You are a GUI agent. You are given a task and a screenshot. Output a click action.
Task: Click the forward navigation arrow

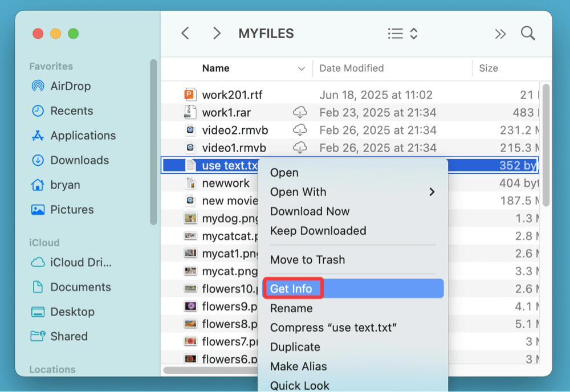[x=217, y=33]
